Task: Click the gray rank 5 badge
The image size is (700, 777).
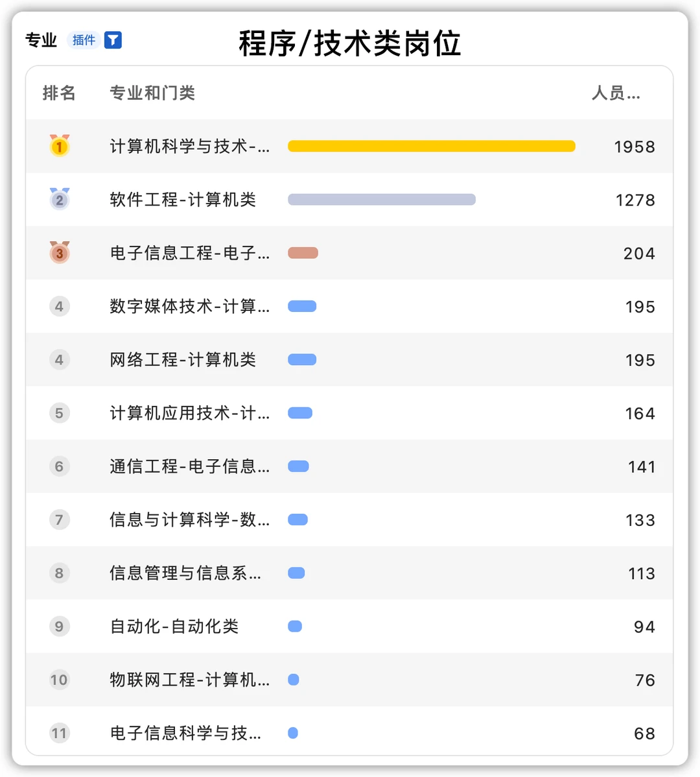Action: point(59,413)
